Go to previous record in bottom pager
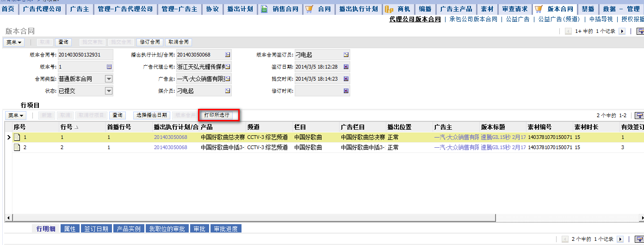The height and width of the screenshot is (245, 644). [565, 239]
